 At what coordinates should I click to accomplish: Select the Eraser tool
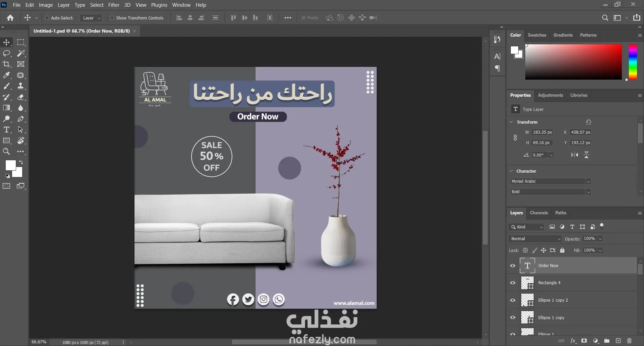[21, 97]
